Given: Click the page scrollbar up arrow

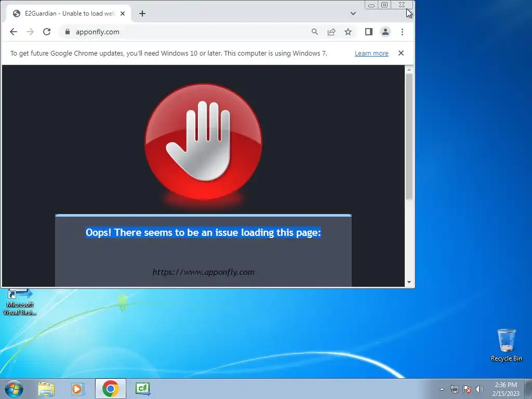Looking at the screenshot, I should click(x=409, y=69).
